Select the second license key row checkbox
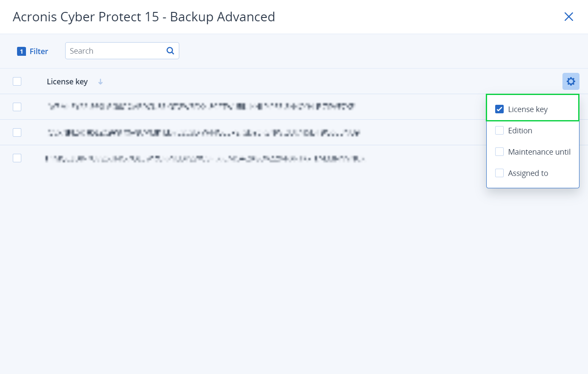 point(17,132)
